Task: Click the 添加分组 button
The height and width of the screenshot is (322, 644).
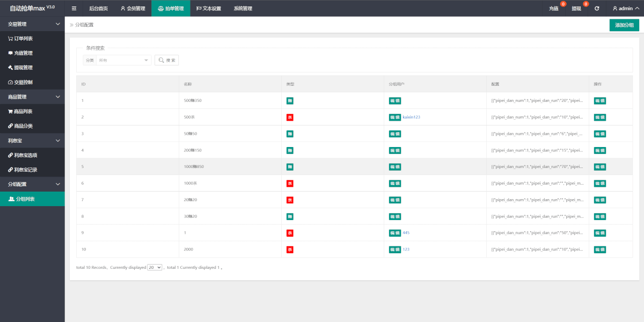Action: 624,25
